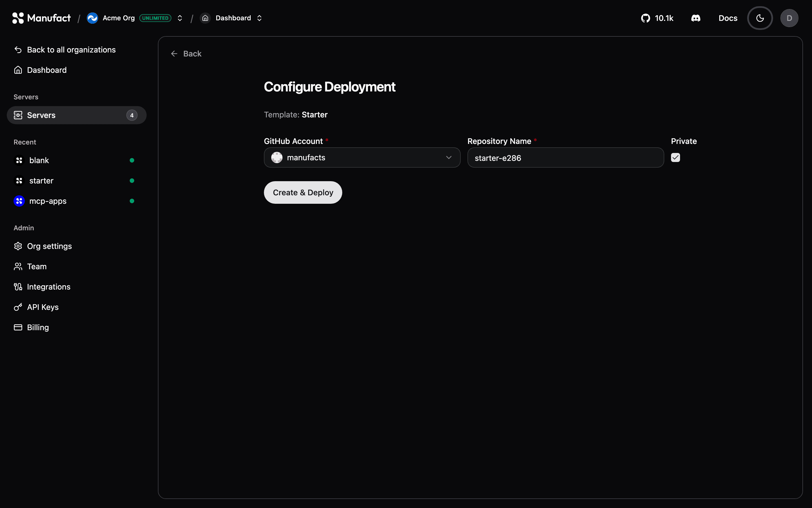This screenshot has width=812, height=508.
Task: Click the manufacts account avatar
Action: click(277, 157)
